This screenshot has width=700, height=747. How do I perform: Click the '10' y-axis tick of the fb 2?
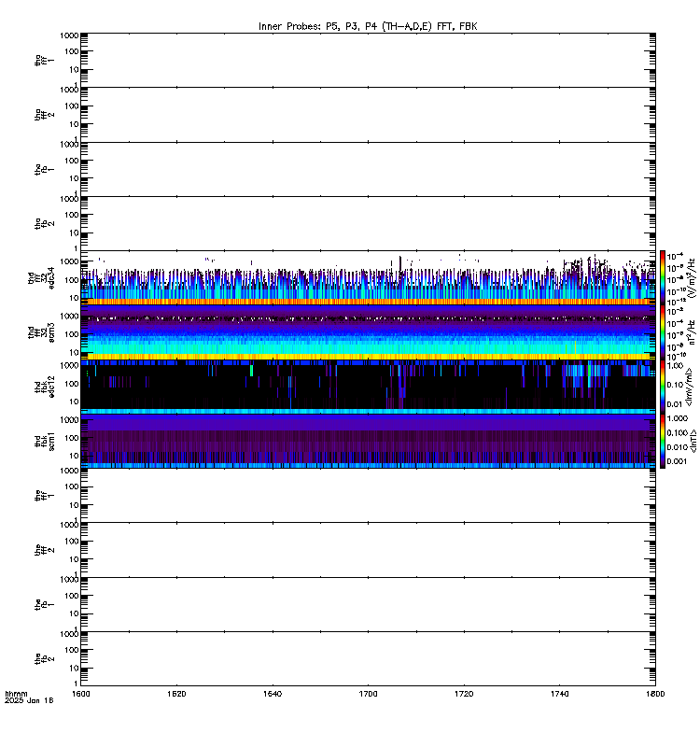click(x=75, y=669)
